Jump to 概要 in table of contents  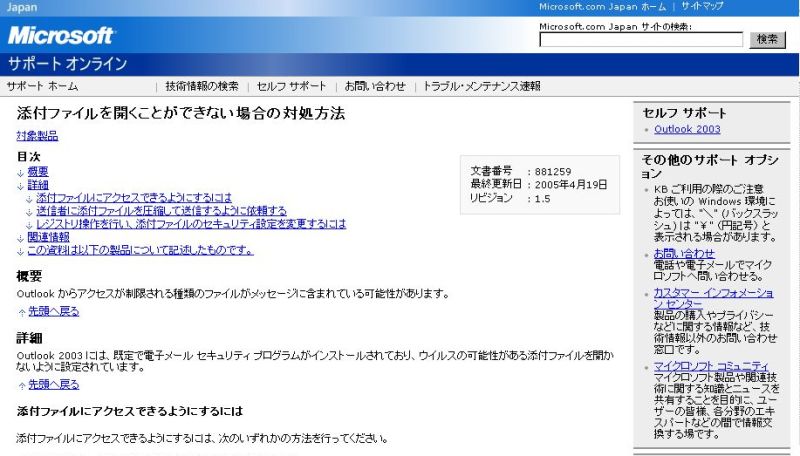click(x=38, y=171)
